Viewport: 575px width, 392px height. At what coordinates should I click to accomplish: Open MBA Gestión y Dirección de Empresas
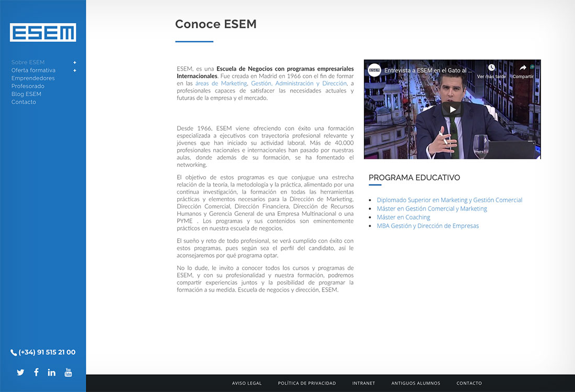click(428, 226)
